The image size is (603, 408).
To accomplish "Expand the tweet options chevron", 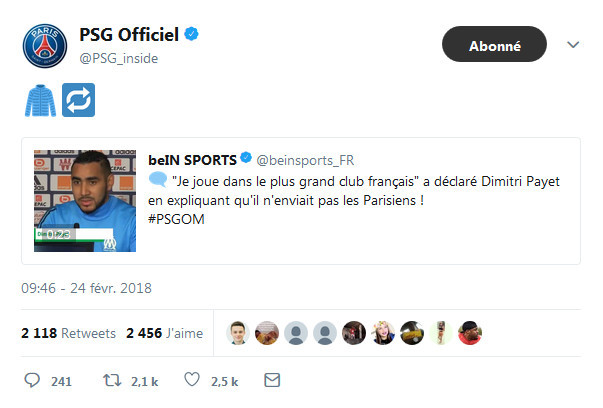I will pos(573,45).
